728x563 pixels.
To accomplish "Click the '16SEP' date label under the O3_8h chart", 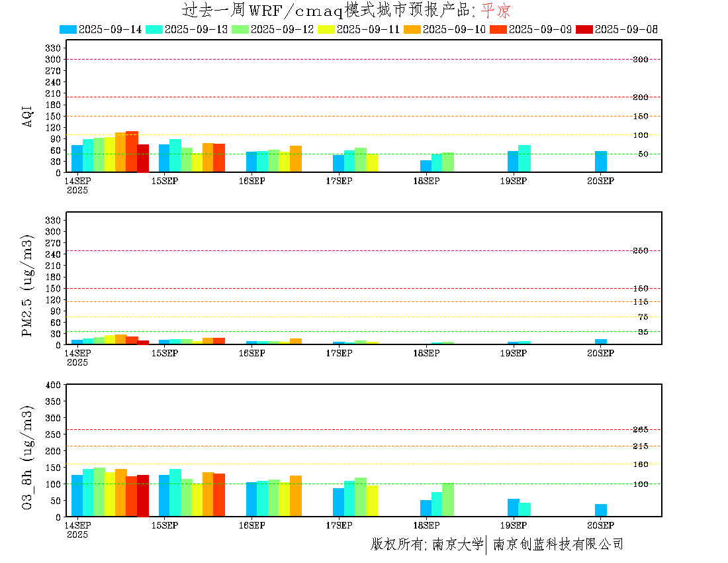I will (x=251, y=525).
